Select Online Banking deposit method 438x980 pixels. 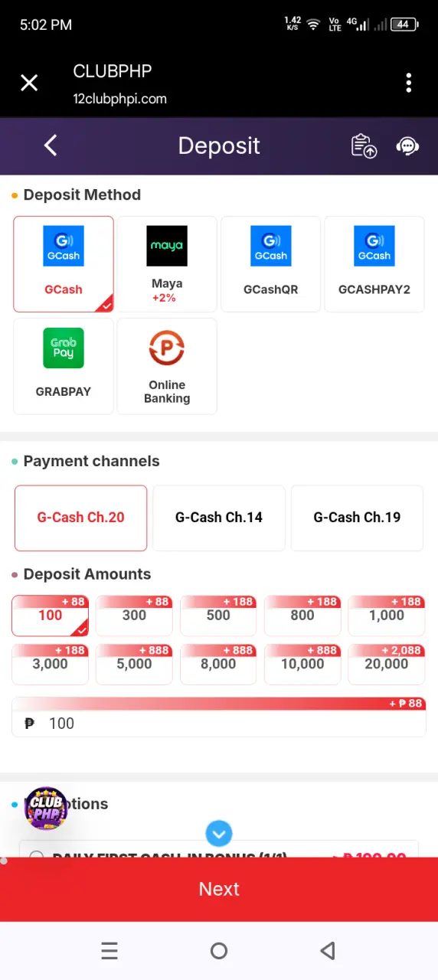coord(167,366)
